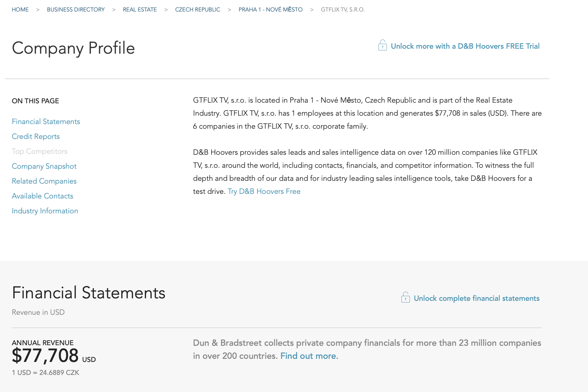Open the HOME breadcrumb link
The width and height of the screenshot is (588, 392).
tap(20, 10)
